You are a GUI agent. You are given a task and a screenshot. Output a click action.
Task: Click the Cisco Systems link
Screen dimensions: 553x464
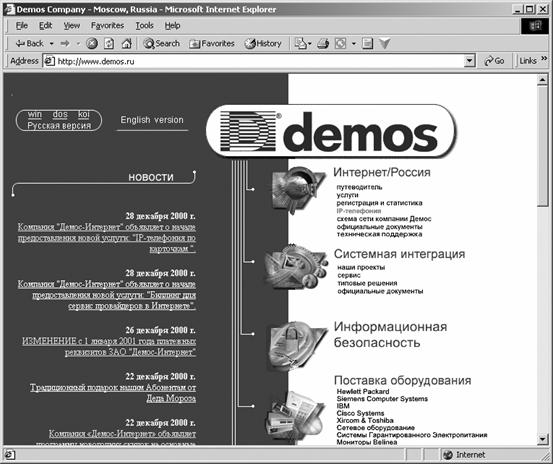[360, 413]
